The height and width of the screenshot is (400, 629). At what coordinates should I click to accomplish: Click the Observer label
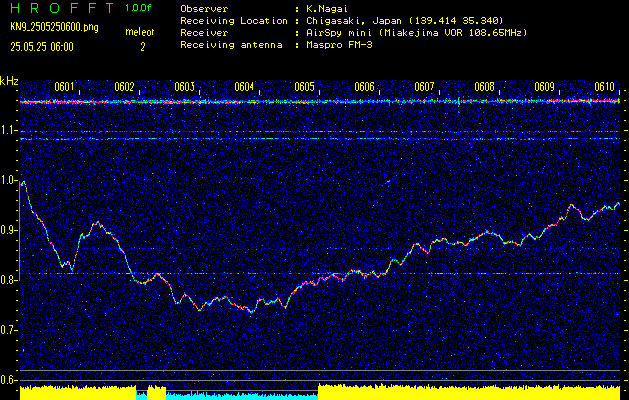point(204,9)
